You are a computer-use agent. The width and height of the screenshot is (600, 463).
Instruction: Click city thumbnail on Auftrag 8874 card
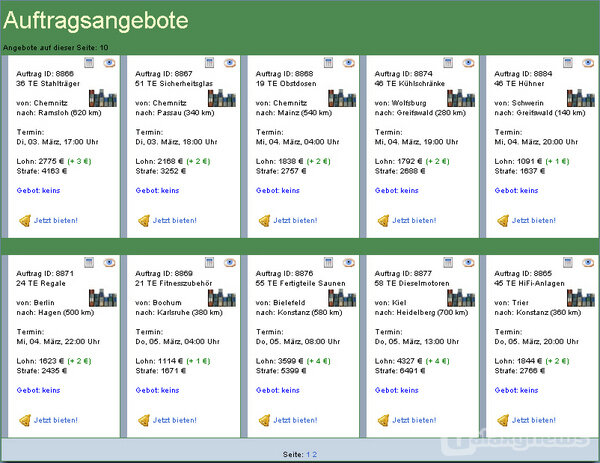pyautogui.click(x=461, y=98)
